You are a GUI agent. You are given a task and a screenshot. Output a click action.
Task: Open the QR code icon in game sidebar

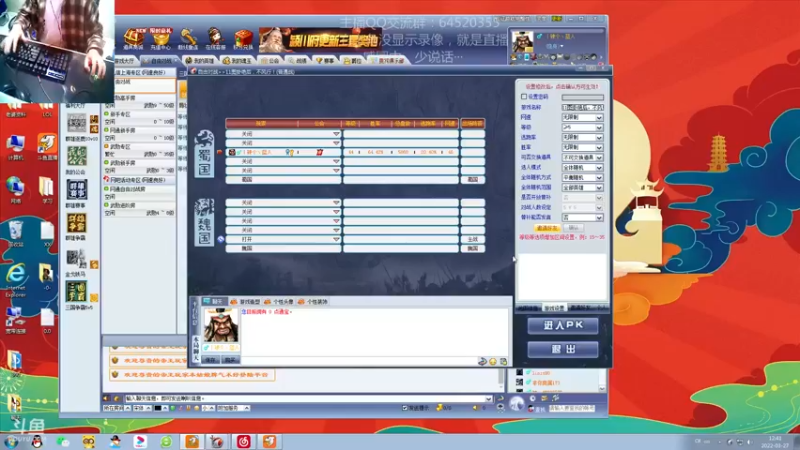tap(77, 123)
